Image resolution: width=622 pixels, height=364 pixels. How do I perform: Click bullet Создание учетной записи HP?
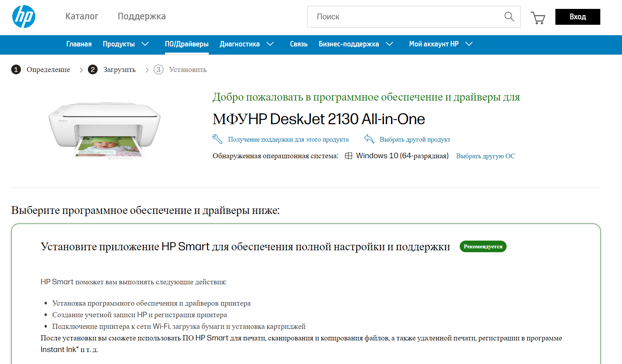point(139,315)
